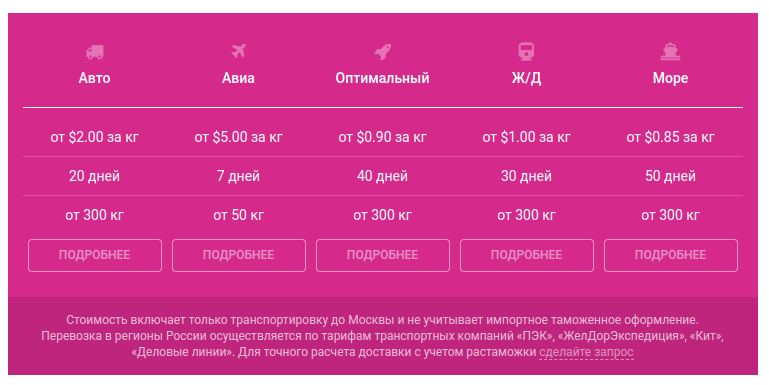Click the 40 дней delivery time
Screen dimensions: 769x385
click(x=383, y=176)
